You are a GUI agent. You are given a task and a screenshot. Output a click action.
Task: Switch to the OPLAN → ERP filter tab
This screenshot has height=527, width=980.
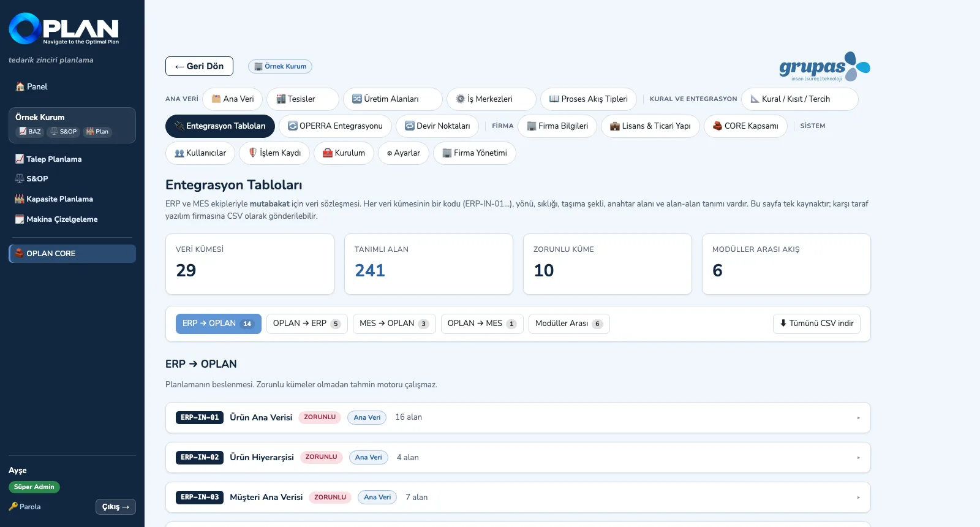tap(307, 324)
